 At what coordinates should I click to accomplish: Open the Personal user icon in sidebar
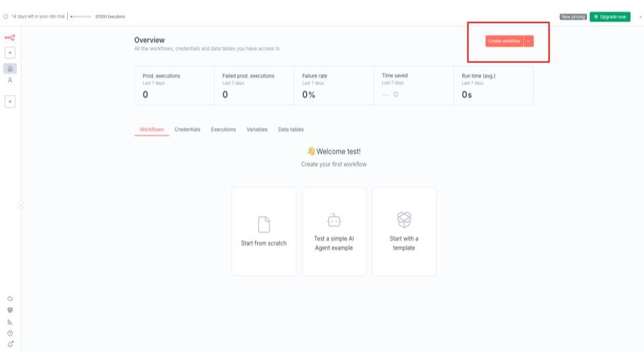[10, 80]
